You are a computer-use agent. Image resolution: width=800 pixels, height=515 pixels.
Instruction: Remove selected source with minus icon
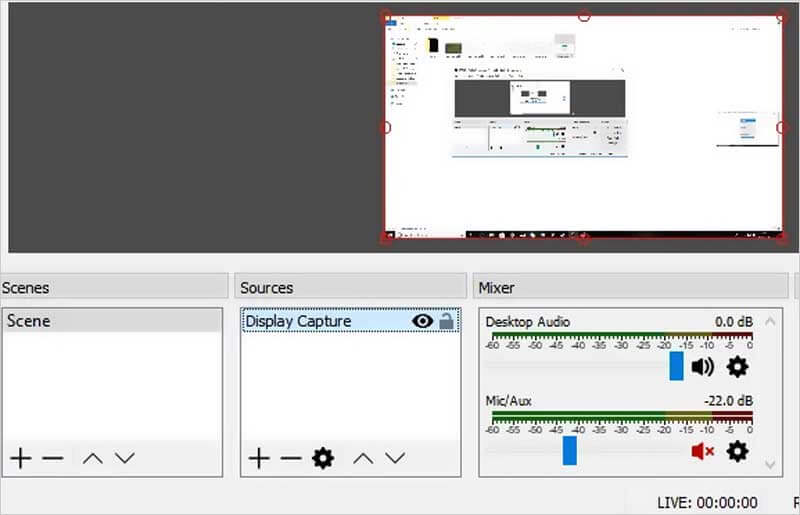point(290,458)
